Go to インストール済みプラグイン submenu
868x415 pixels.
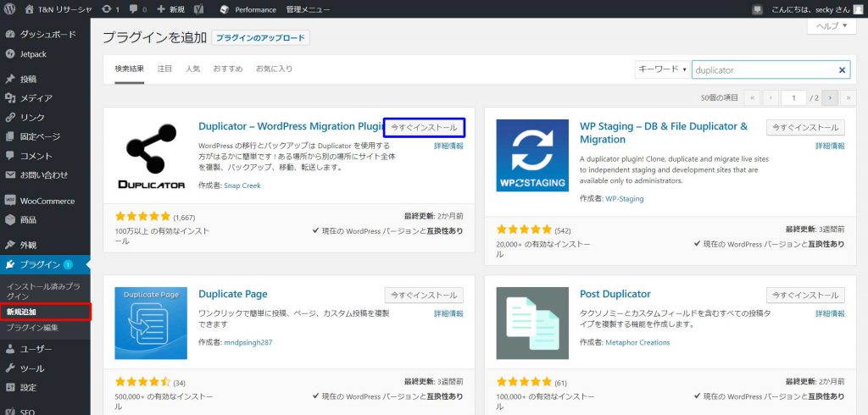click(x=43, y=291)
